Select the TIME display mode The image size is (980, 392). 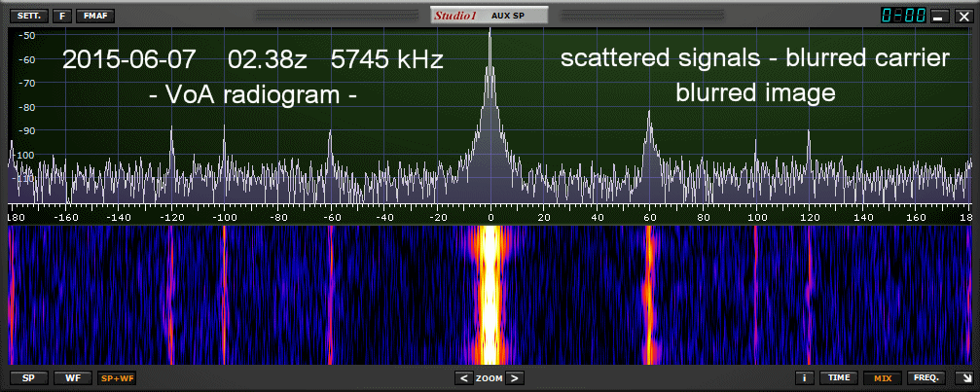click(838, 377)
